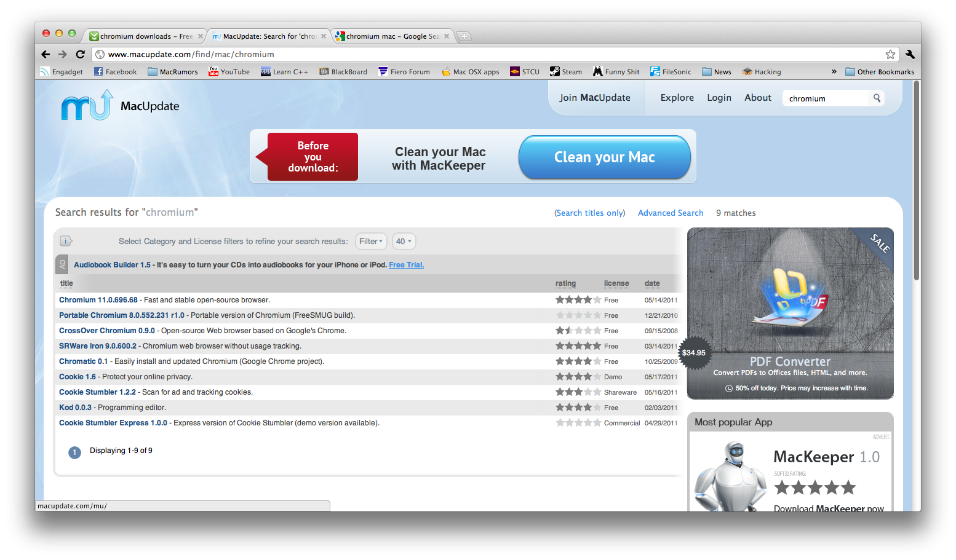
Task: Open the Kod 0.0.3 result
Action: pos(75,408)
